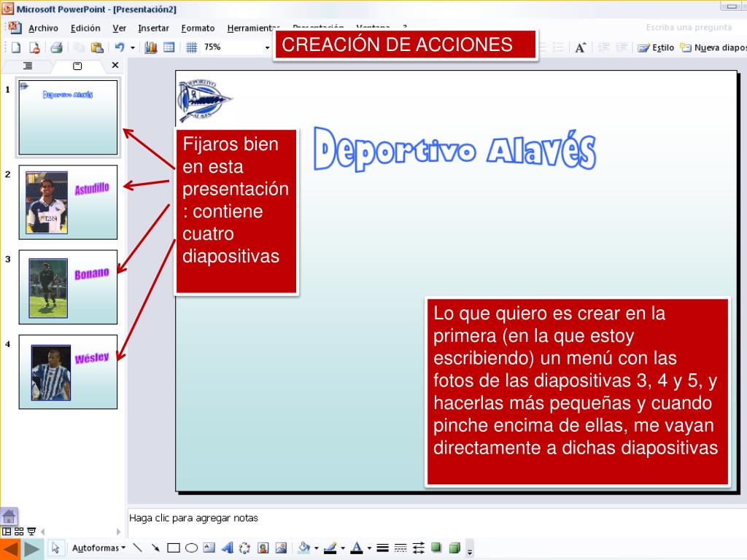Insert a chart with the bar chart icon
Screen dimensions: 747x560
coord(151,47)
